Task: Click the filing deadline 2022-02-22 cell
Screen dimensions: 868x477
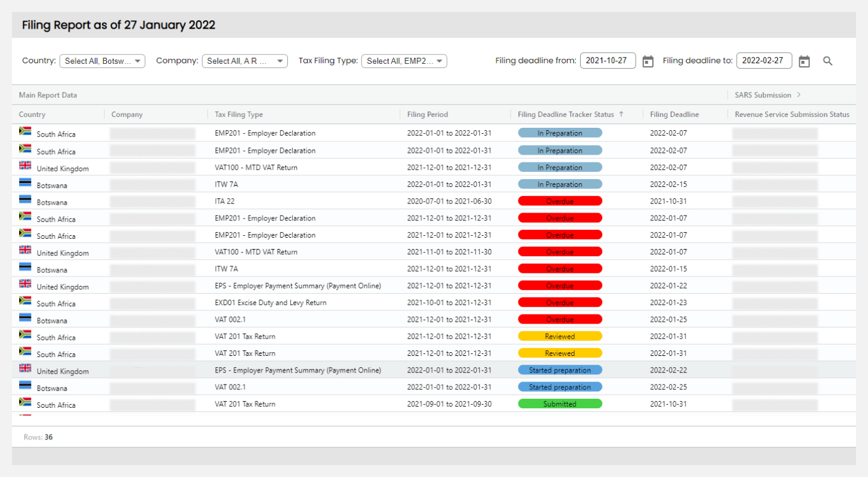Action: tap(668, 370)
